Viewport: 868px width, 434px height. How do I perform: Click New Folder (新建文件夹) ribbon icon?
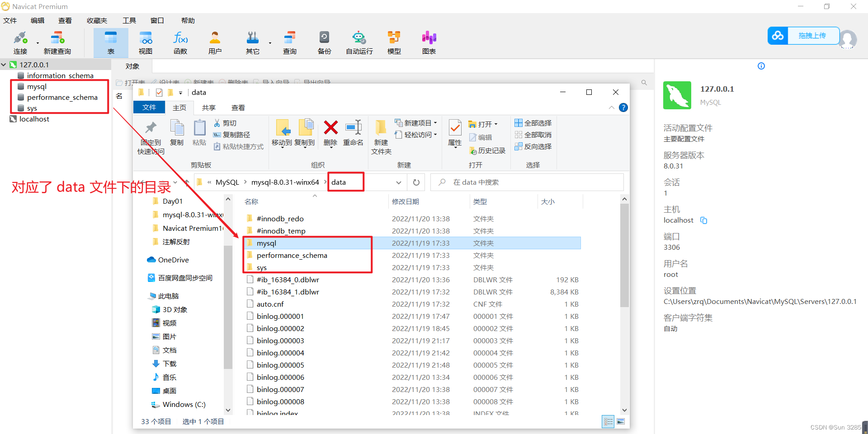tap(381, 137)
